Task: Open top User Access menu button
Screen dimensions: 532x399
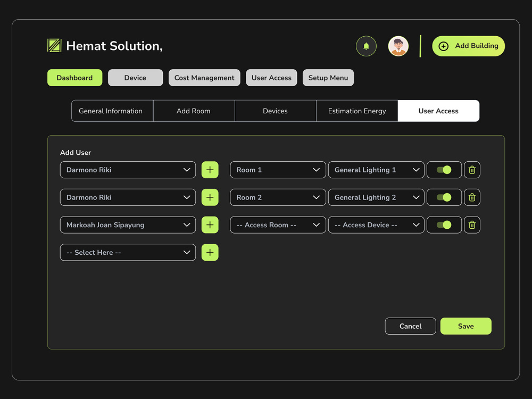Action: point(271,78)
